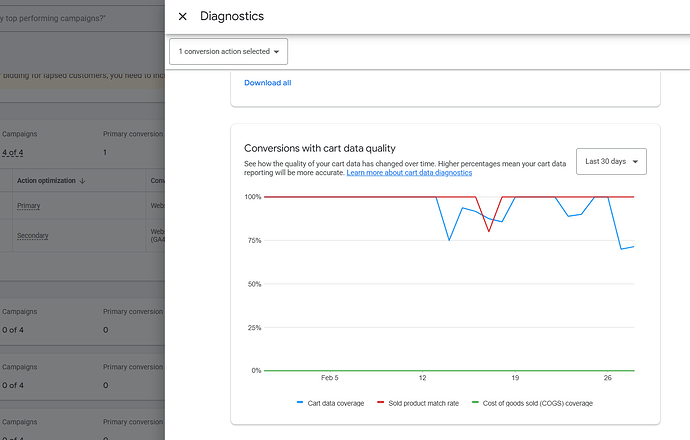
Task: Toggle Cost of goods sold coverage legend
Action: pyautogui.click(x=533, y=403)
